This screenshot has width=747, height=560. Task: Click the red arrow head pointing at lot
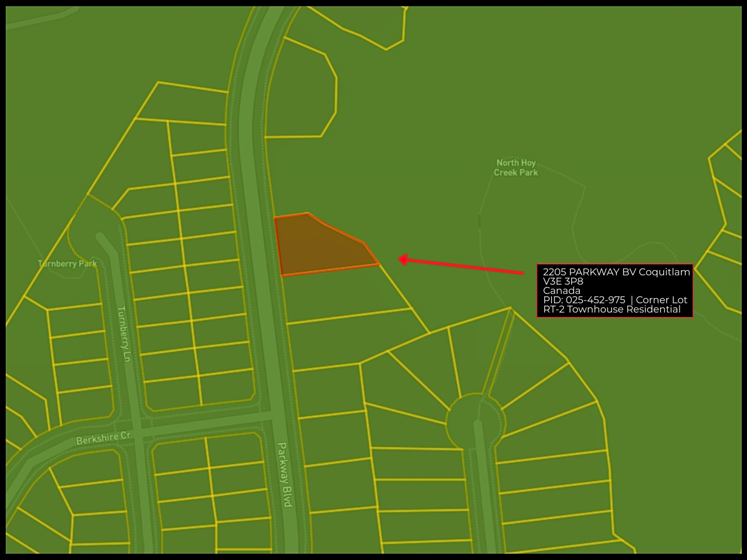coord(403,260)
